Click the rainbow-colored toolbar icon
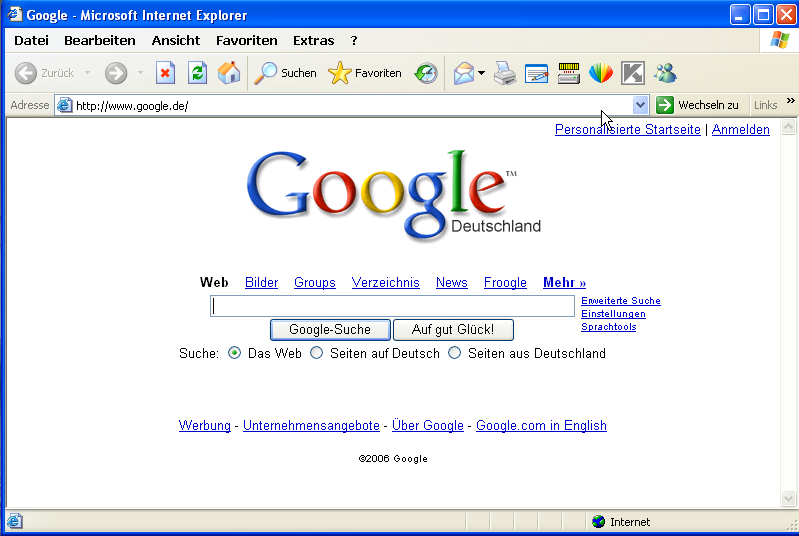This screenshot has width=799, height=536. click(x=601, y=73)
